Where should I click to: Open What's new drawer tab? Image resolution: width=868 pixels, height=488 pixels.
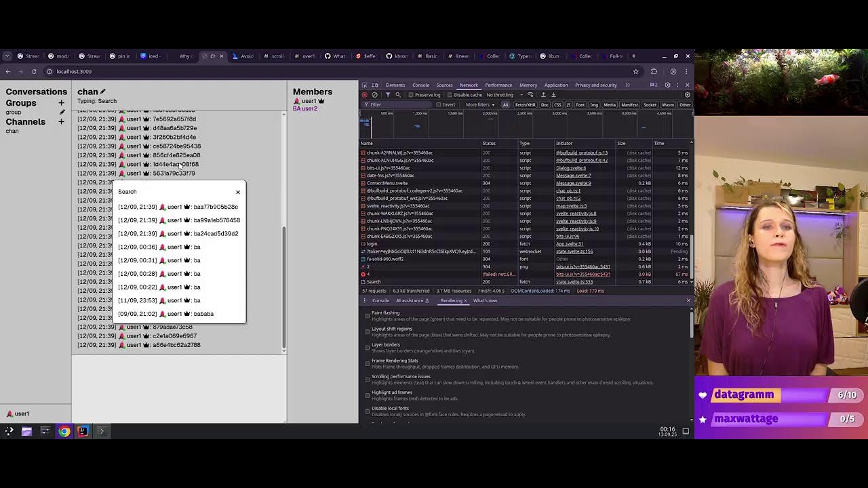(x=485, y=301)
